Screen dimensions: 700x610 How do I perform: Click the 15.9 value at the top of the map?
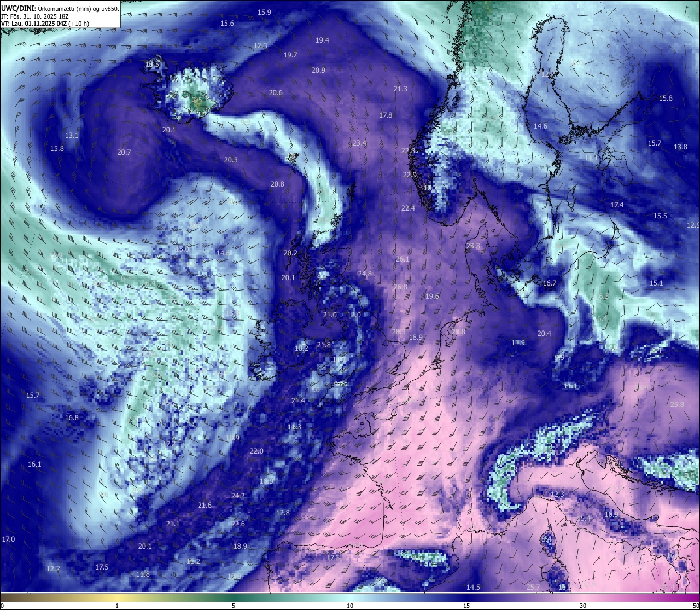(265, 12)
